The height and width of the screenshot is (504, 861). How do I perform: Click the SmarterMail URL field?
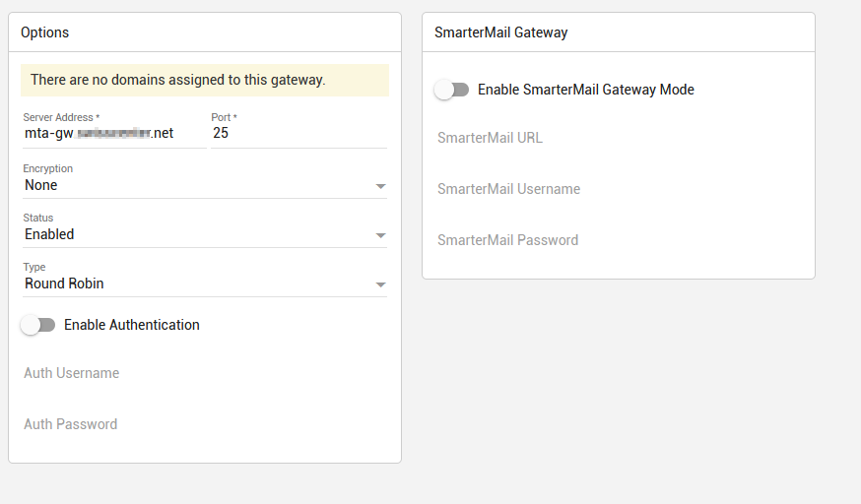[x=618, y=138]
